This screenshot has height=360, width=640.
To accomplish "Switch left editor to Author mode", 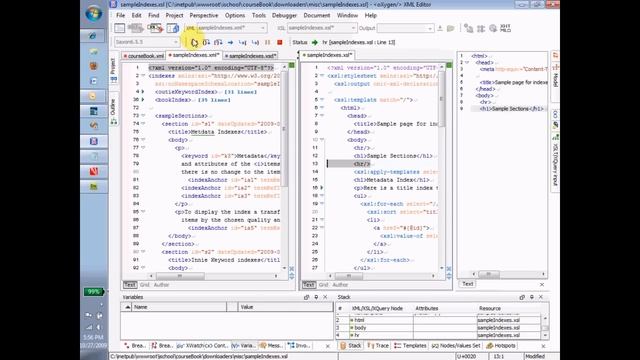I will (x=161, y=285).
